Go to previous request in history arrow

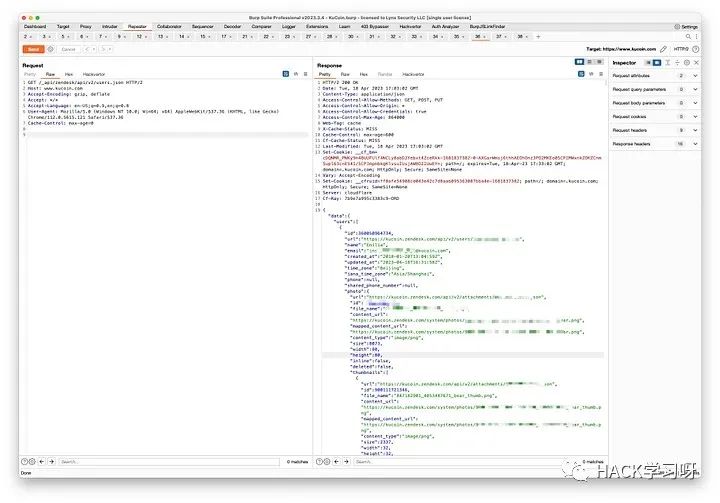point(89,49)
